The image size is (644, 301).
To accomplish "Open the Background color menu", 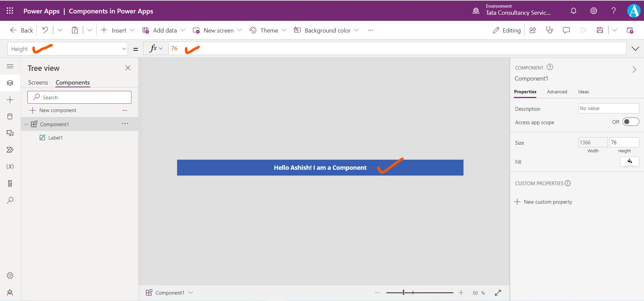I will [326, 30].
